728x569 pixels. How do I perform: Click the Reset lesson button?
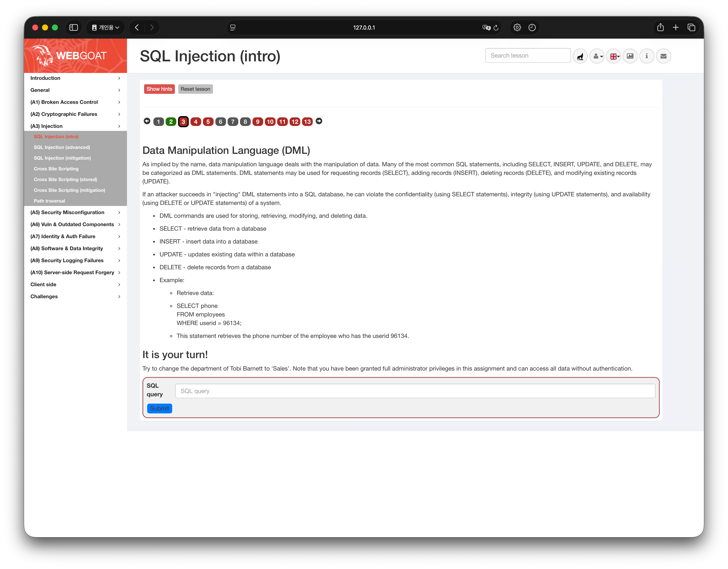195,89
